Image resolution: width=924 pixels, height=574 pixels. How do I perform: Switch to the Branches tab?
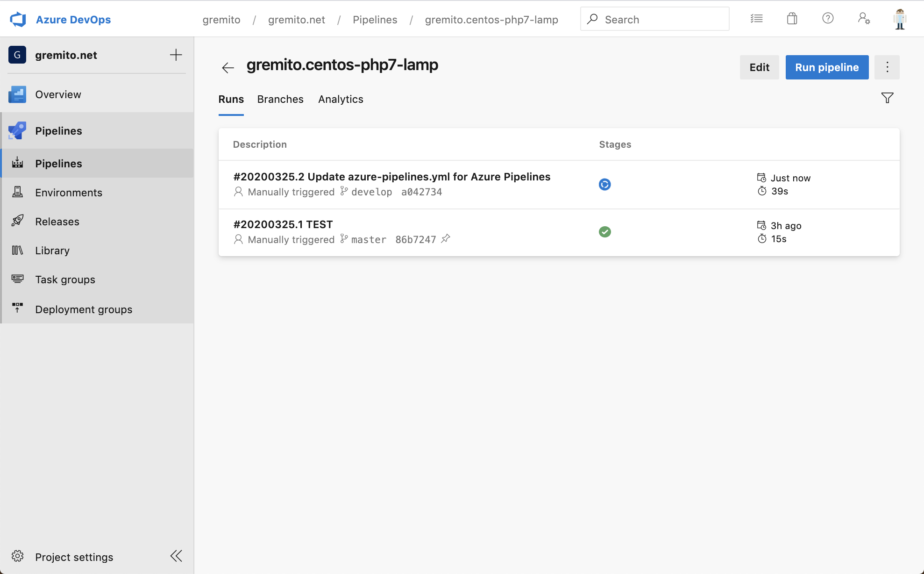coord(280,99)
